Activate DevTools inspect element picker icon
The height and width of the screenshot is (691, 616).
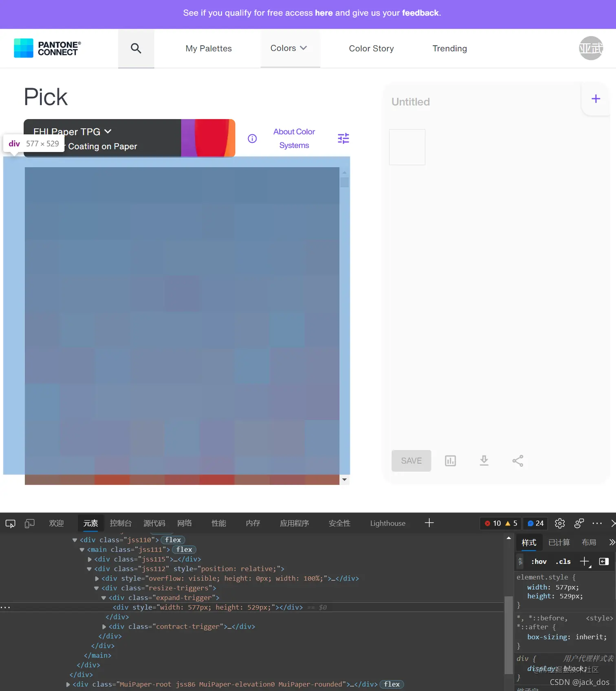(10, 523)
